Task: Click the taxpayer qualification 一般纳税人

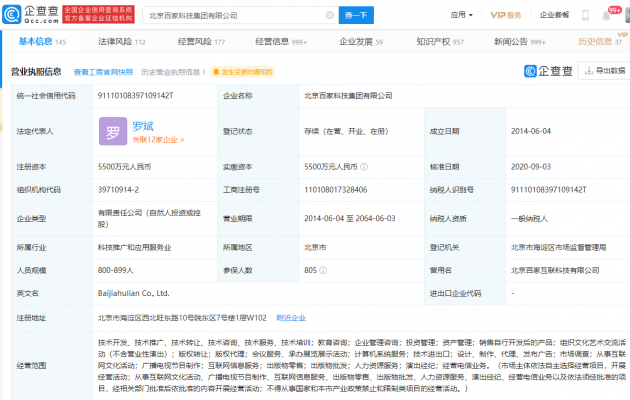Action: tap(529, 218)
